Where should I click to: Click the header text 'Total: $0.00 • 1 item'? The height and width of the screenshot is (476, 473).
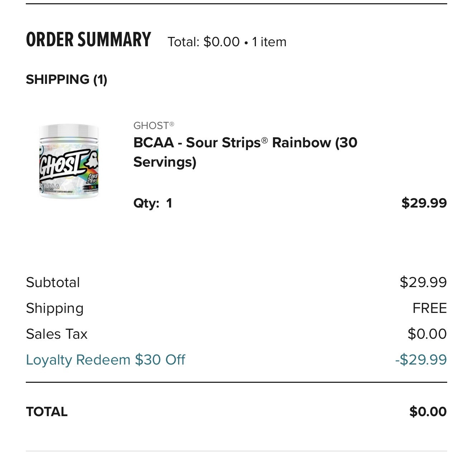pos(227,42)
